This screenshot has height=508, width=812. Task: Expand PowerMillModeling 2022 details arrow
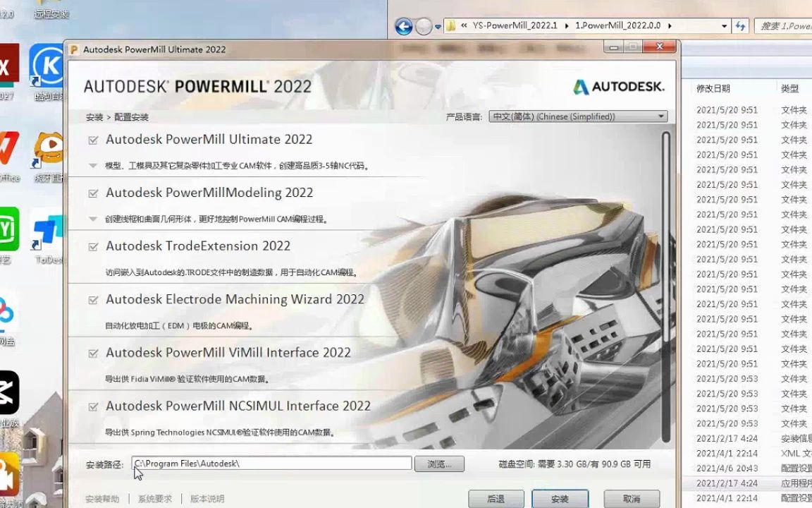click(93, 219)
